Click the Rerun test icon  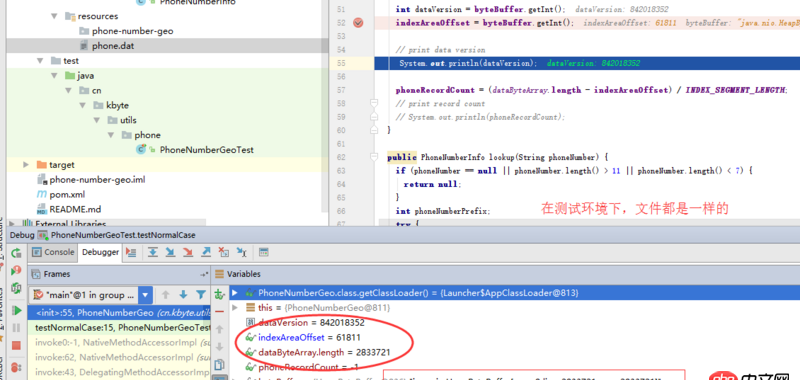click(16, 252)
